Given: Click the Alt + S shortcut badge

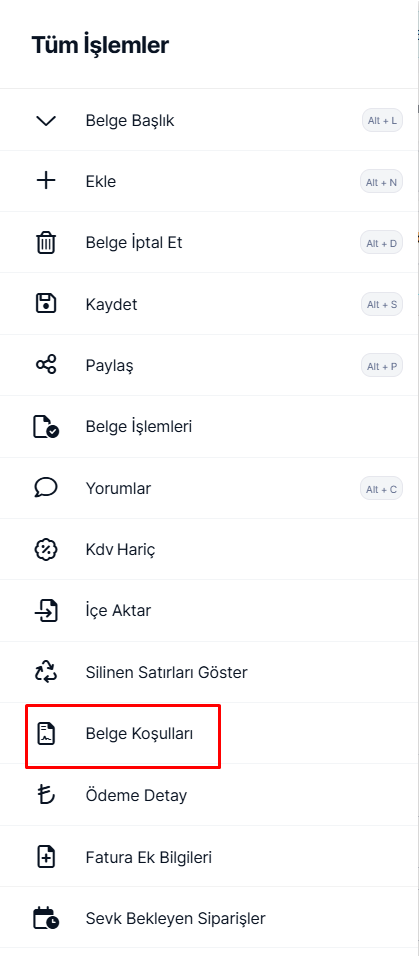Looking at the screenshot, I should pos(382,304).
